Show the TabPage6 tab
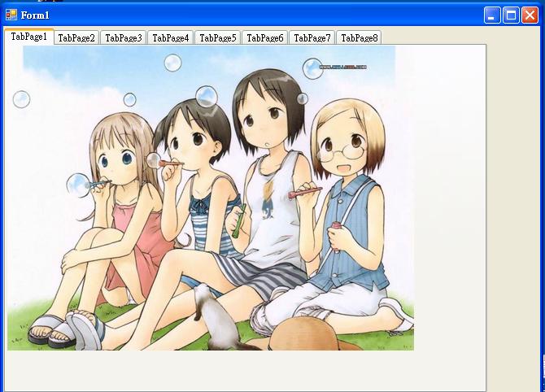Viewport: 545px width, 392px height. point(265,37)
